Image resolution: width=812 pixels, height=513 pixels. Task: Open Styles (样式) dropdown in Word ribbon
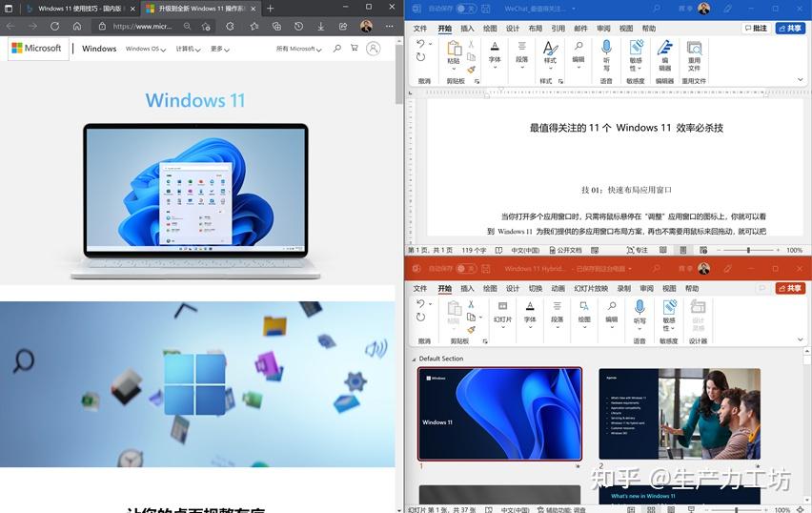550,55
